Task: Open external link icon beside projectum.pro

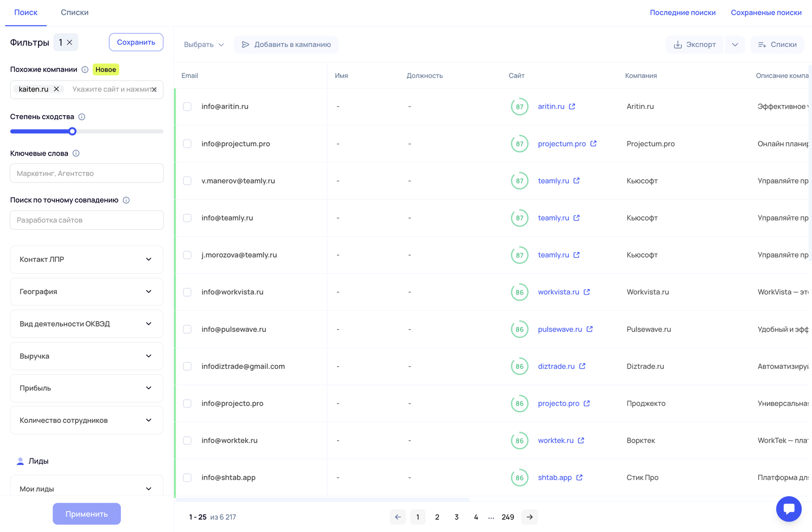Action: [593, 144]
